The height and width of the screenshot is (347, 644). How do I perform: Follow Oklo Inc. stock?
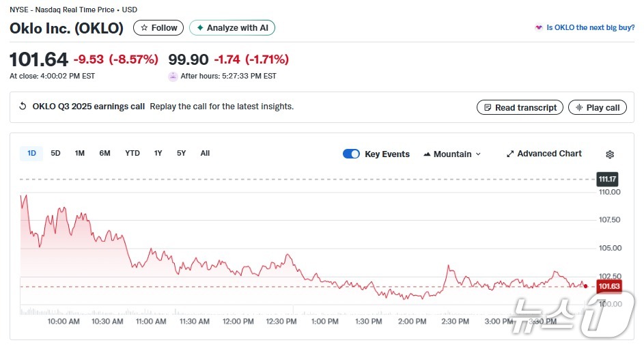point(158,28)
